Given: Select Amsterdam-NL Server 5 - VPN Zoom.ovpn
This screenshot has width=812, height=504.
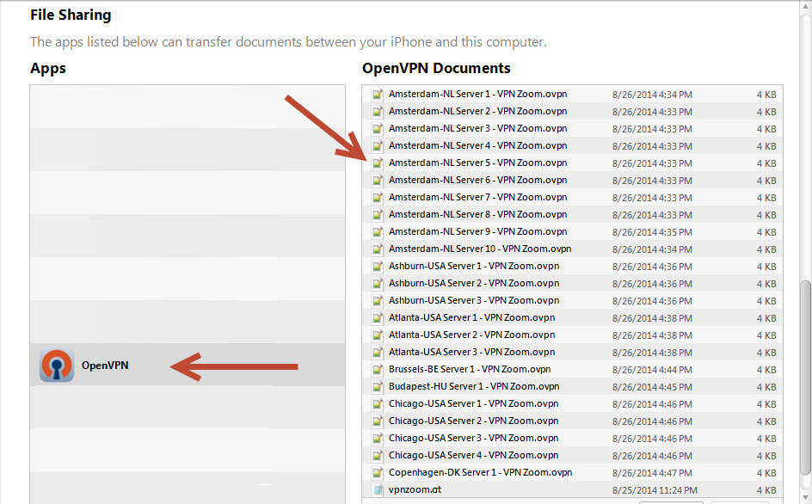Looking at the screenshot, I should coord(477,163).
